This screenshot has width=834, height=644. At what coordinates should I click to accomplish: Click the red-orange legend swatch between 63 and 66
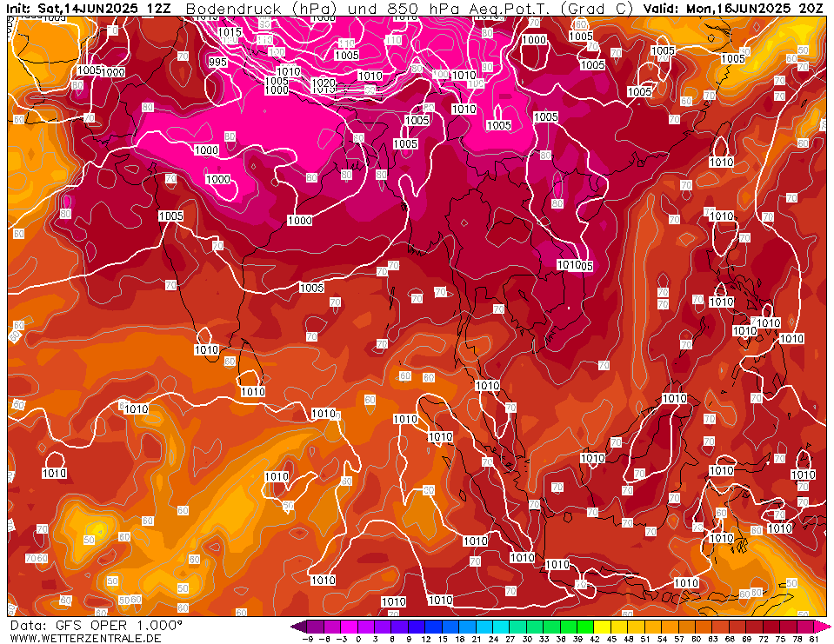point(721,627)
